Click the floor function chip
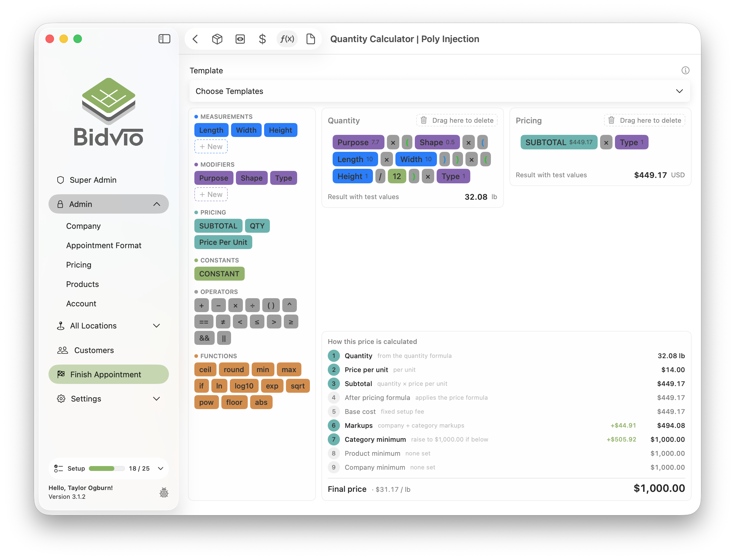This screenshot has width=735, height=560. tap(234, 402)
